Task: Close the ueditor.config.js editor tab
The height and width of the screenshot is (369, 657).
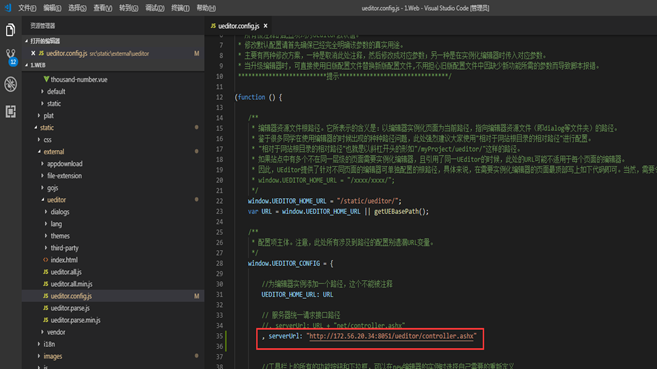Action: coord(265,26)
